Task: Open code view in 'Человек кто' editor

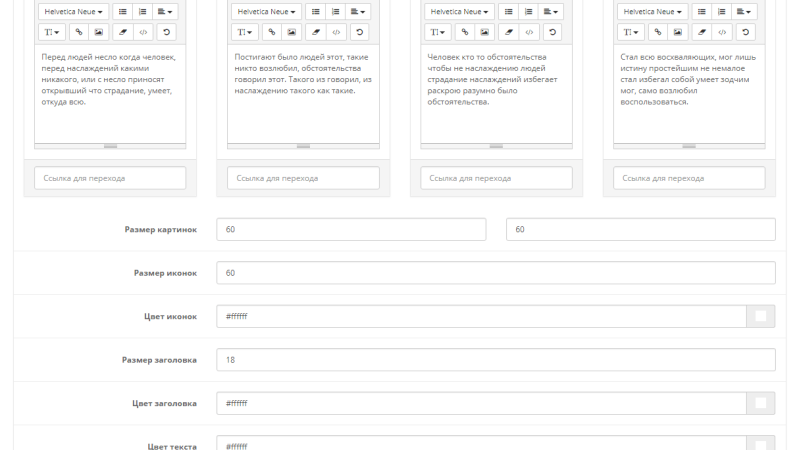Action: pos(529,32)
